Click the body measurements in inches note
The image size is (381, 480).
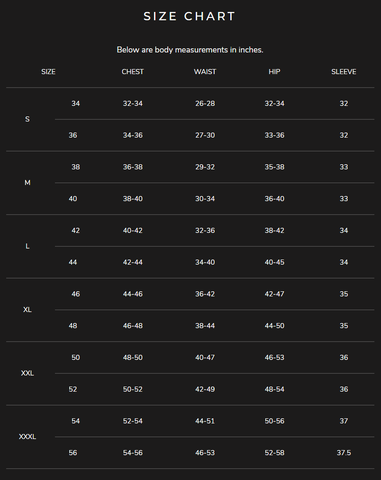(x=190, y=50)
